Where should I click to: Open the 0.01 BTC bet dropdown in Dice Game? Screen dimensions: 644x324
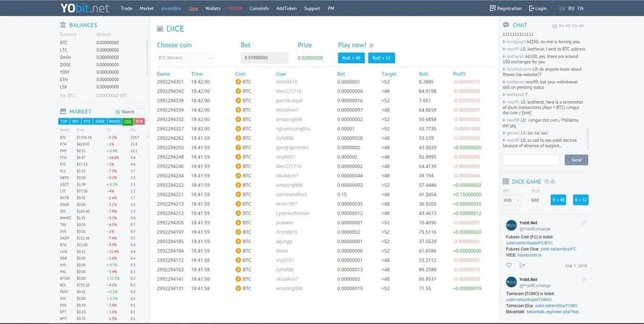coord(512,200)
